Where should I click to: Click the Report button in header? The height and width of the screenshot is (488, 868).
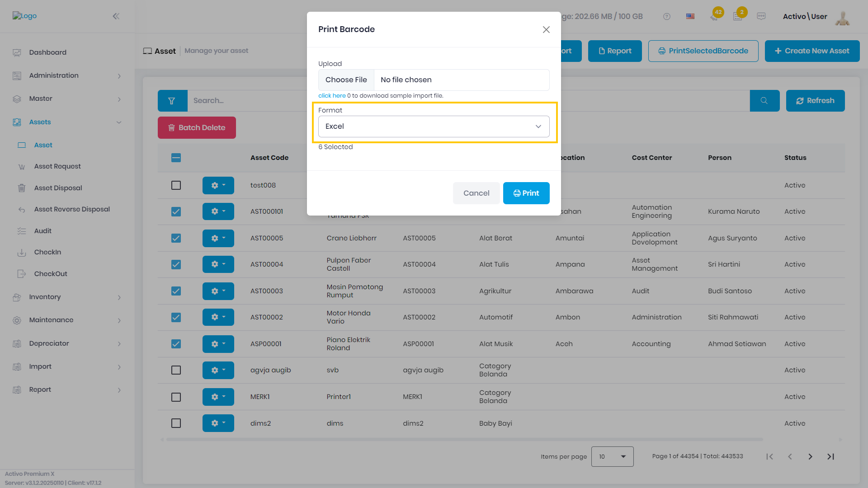[x=615, y=51]
